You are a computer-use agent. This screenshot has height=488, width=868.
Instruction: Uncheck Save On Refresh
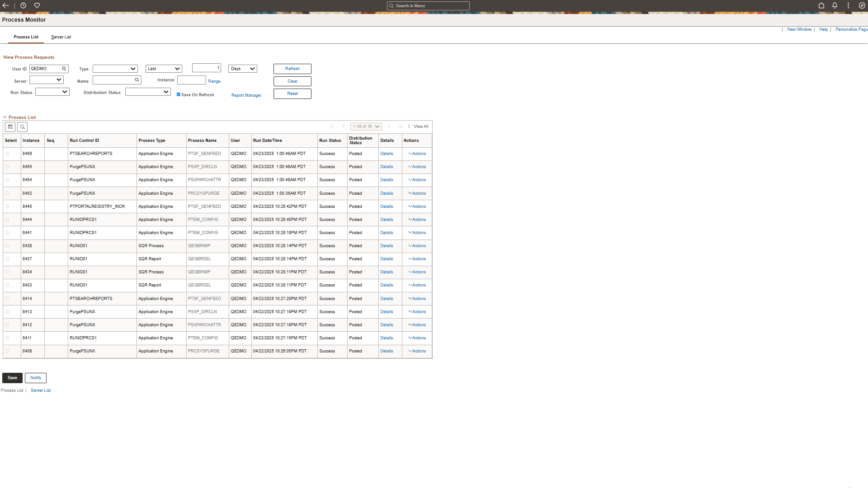click(x=178, y=94)
